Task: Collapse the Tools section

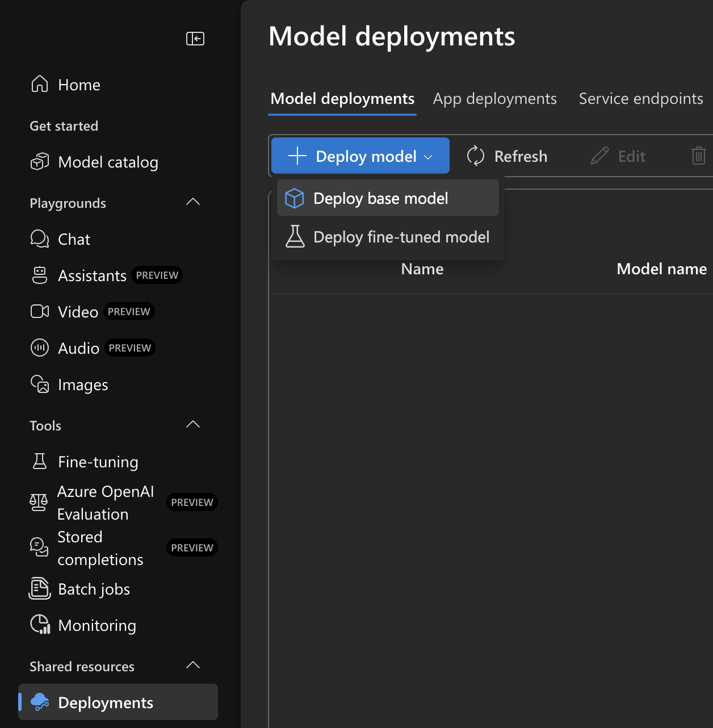Action: tap(192, 424)
